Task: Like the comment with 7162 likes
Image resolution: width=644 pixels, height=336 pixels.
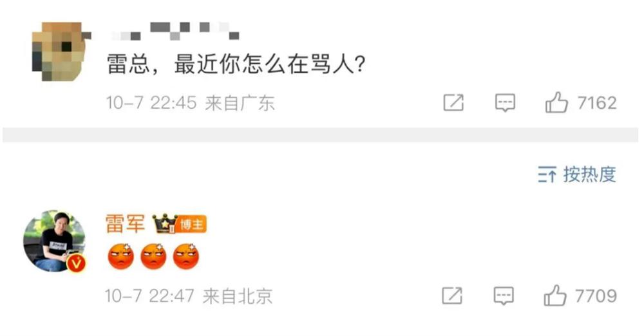Action: coord(556,102)
